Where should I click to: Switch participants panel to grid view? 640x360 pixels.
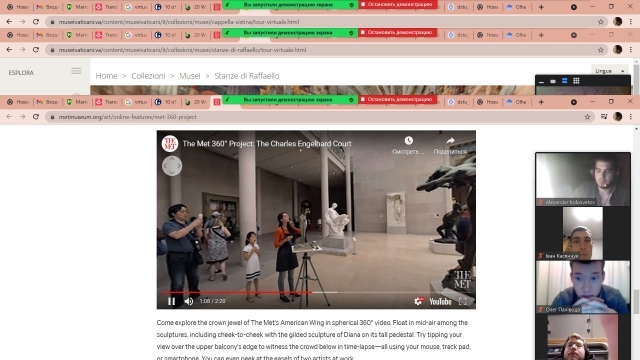point(576,81)
